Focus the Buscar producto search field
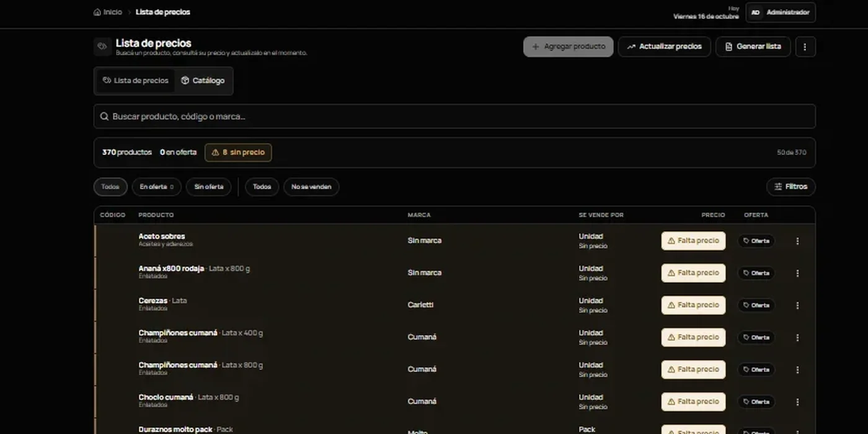Image resolution: width=868 pixels, height=434 pixels. point(454,117)
